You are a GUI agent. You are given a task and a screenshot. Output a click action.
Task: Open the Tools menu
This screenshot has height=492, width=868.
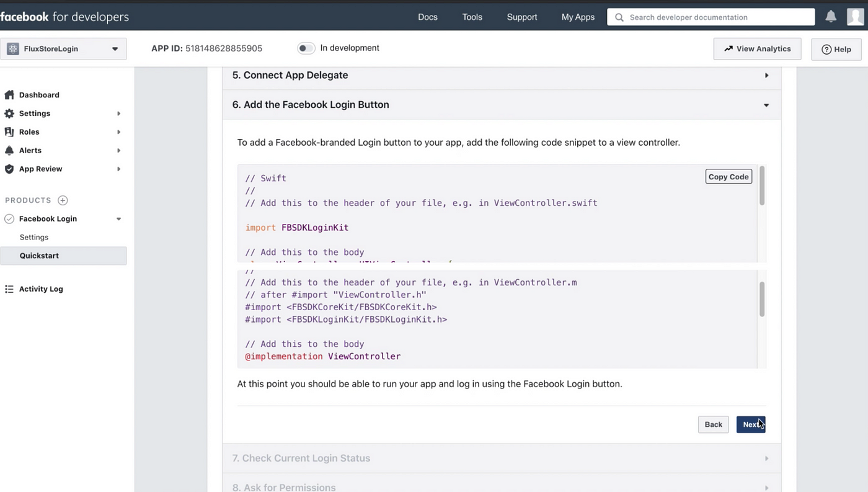tap(472, 17)
